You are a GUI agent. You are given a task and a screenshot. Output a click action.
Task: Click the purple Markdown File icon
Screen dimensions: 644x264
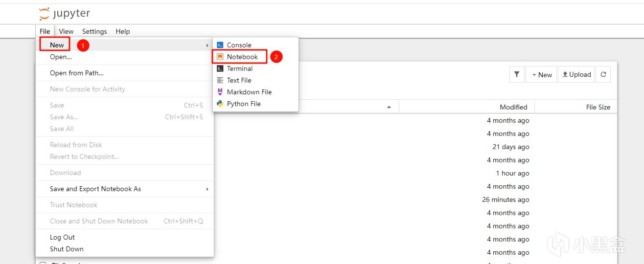click(x=220, y=92)
